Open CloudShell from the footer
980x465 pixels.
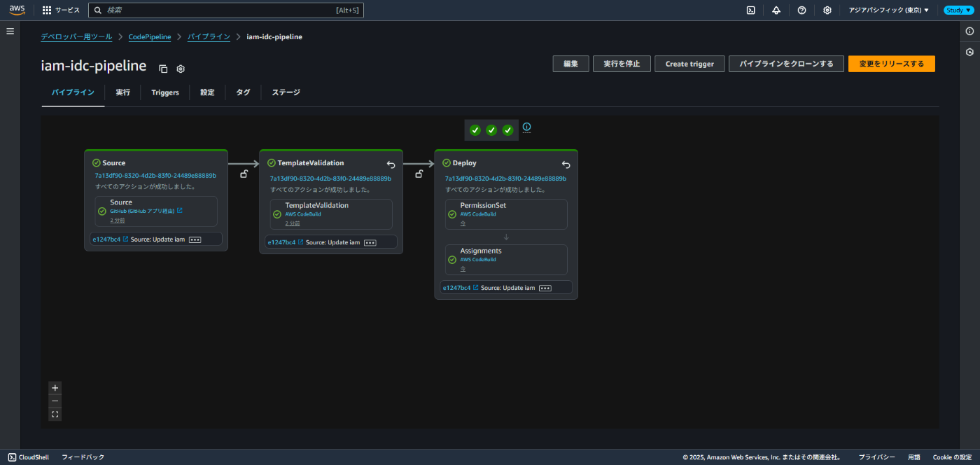coord(29,457)
